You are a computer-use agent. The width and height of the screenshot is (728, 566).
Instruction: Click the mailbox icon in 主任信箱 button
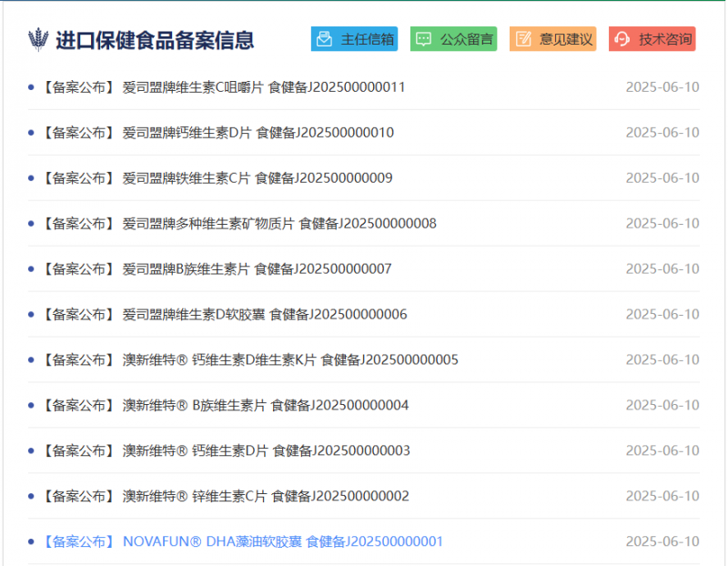pos(324,39)
